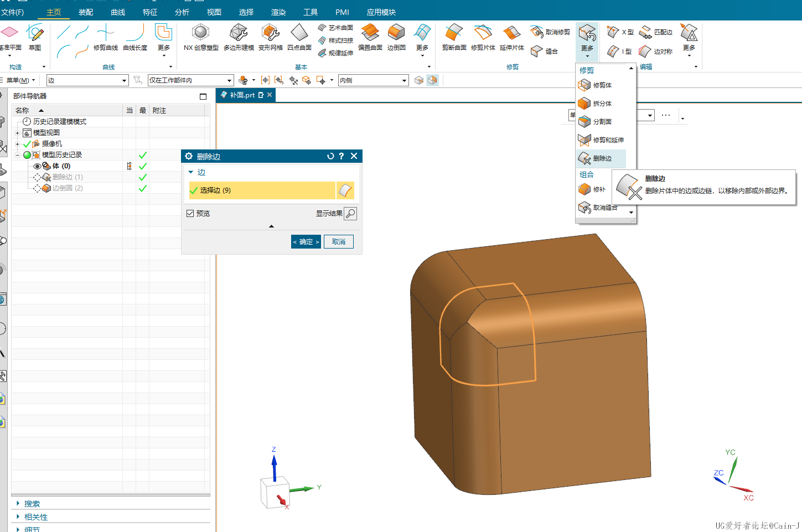Click the 确定 button
802x532 pixels.
[306, 242]
